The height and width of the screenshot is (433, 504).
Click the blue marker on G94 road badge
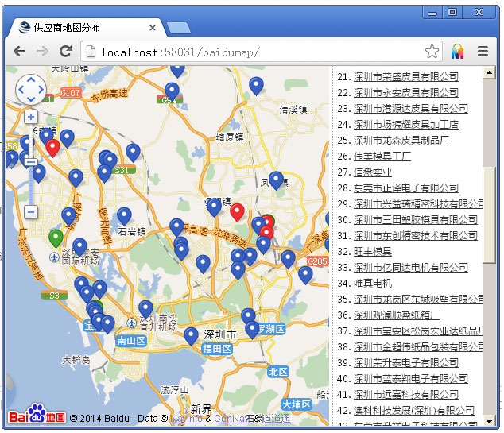point(172,91)
